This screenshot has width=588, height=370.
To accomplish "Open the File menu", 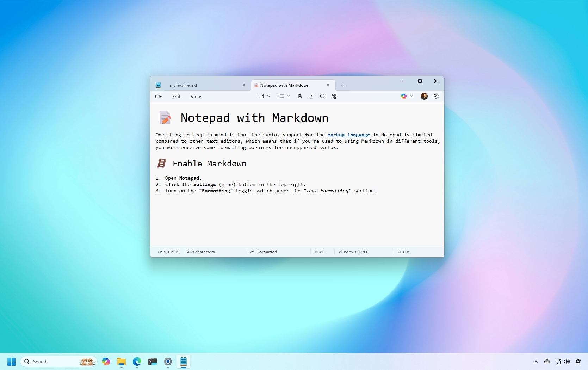I will click(159, 97).
